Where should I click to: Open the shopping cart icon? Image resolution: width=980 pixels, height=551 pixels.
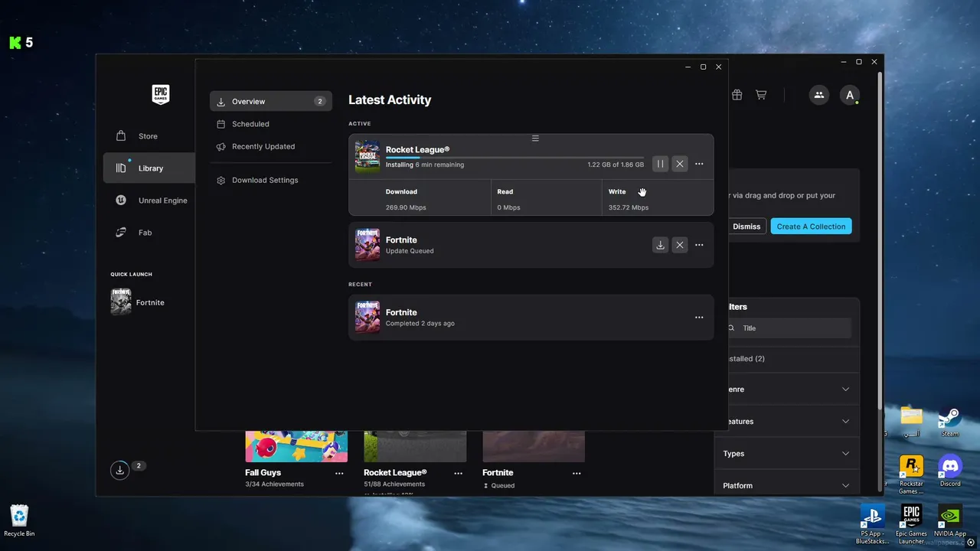tap(761, 95)
